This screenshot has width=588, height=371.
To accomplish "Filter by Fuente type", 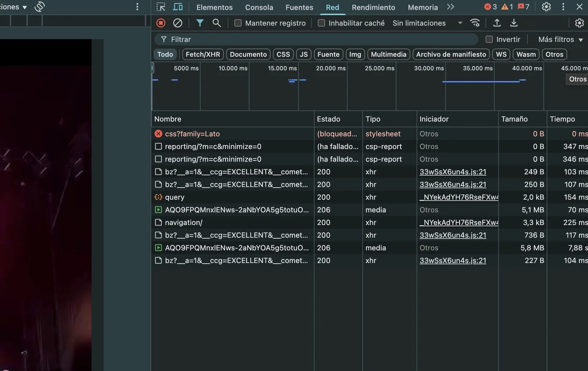I will point(328,54).
